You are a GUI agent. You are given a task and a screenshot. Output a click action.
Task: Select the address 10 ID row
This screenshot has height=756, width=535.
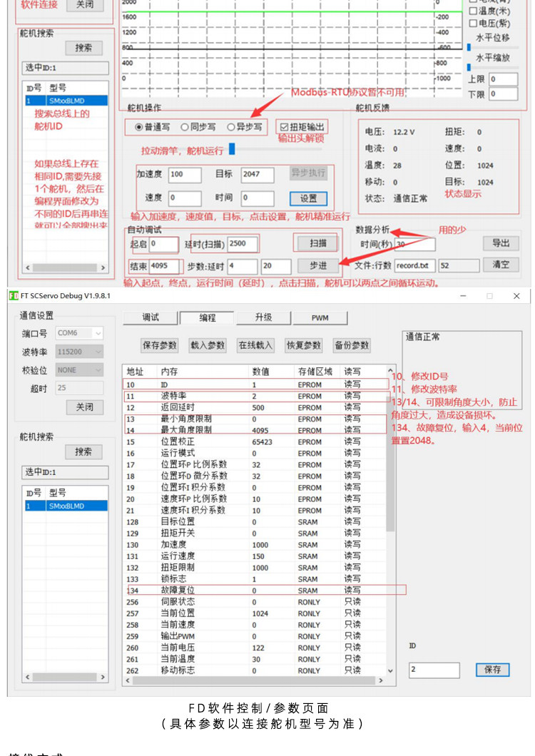pyautogui.click(x=255, y=384)
